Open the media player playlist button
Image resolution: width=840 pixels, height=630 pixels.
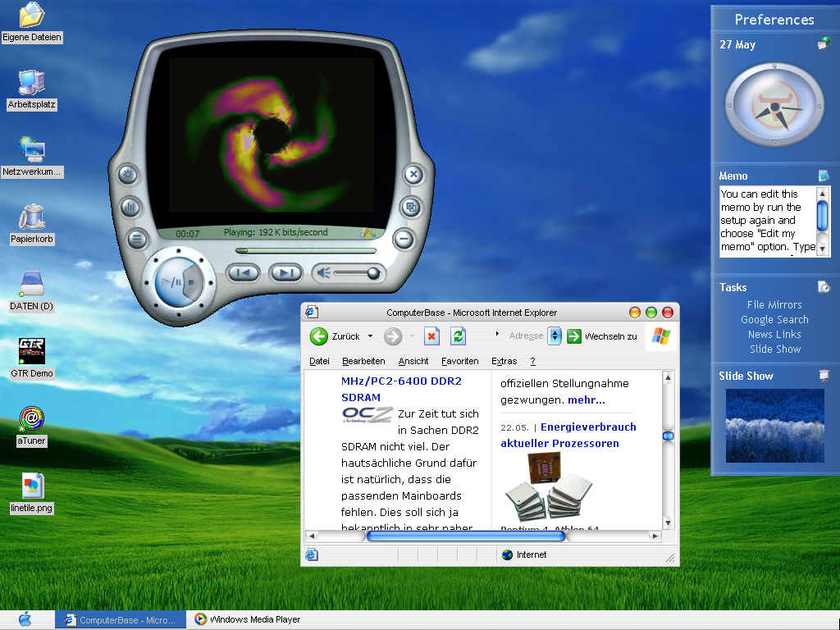click(x=137, y=239)
